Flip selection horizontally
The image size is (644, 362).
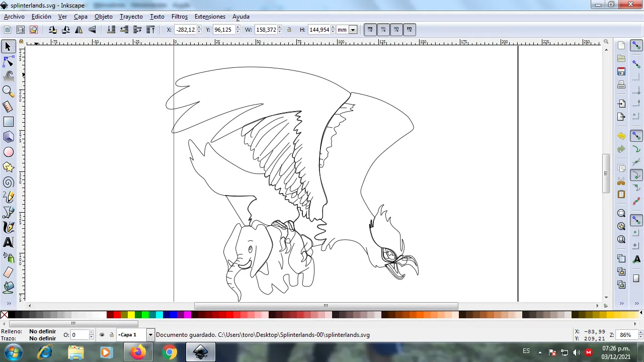click(79, 30)
